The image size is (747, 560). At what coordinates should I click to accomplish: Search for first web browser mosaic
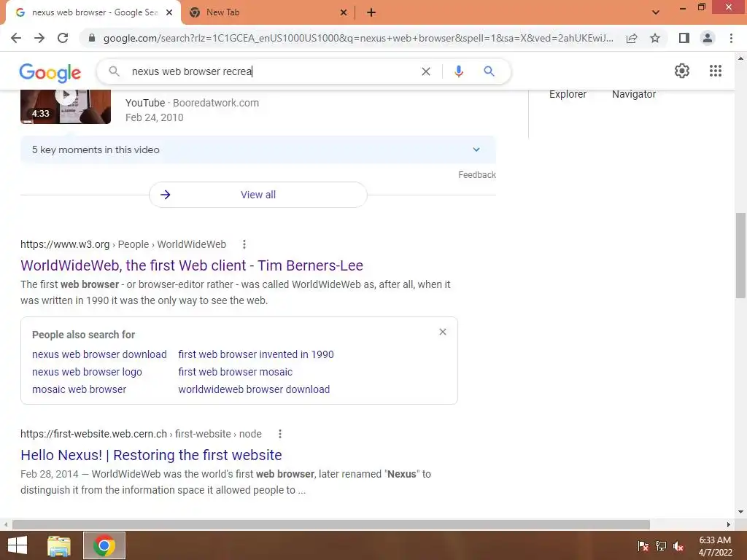(236, 372)
